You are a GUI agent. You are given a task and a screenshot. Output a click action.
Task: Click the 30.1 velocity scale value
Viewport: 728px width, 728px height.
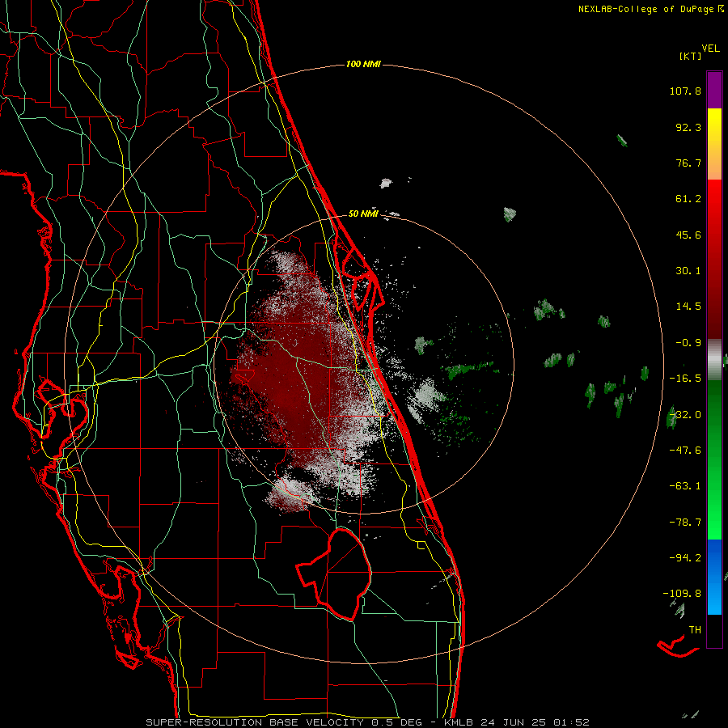(x=688, y=271)
